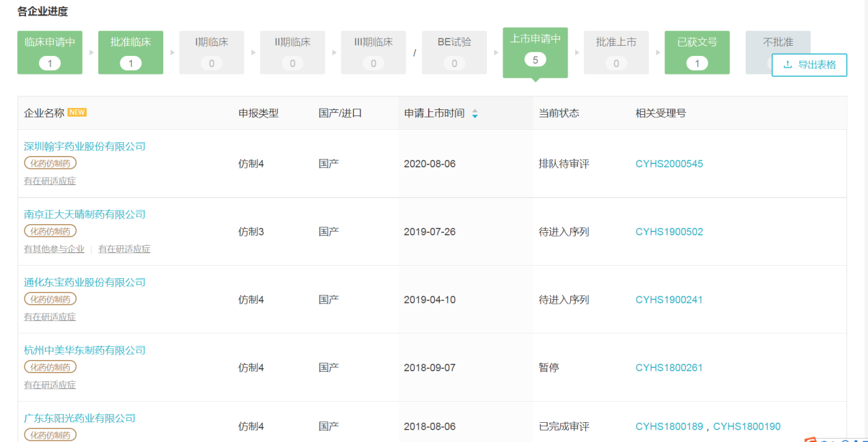Viewport: 868px width, 442px height.
Task: Select the 批准临床 stage tab
Action: pyautogui.click(x=130, y=52)
